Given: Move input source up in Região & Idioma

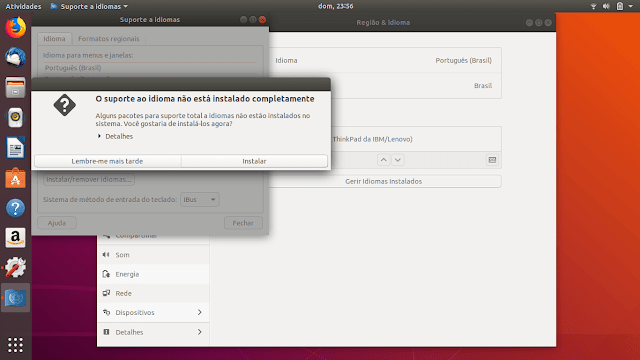Looking at the screenshot, I should click(383, 160).
